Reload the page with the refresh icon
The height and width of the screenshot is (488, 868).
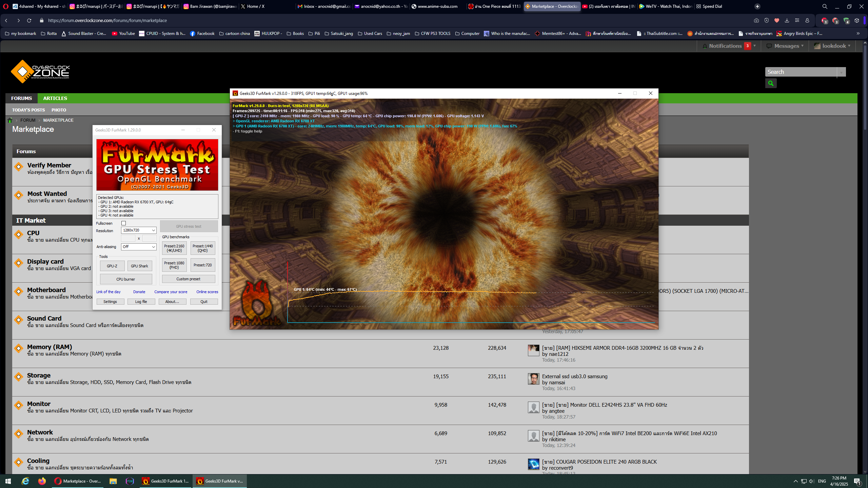click(x=29, y=21)
